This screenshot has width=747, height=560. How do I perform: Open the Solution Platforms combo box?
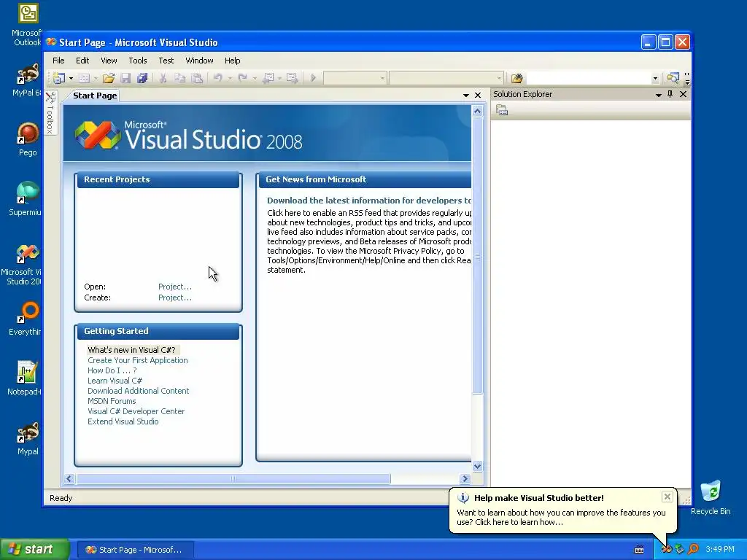point(446,77)
